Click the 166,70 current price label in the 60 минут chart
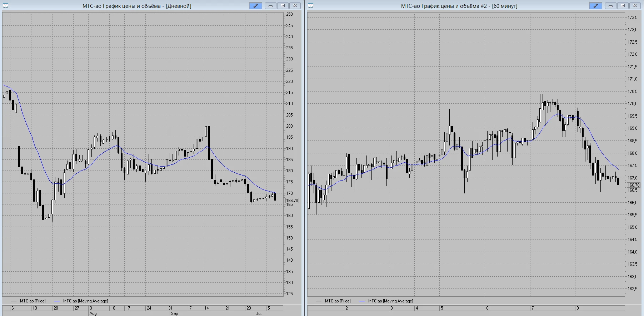The width and height of the screenshot is (644, 316). coord(634,185)
